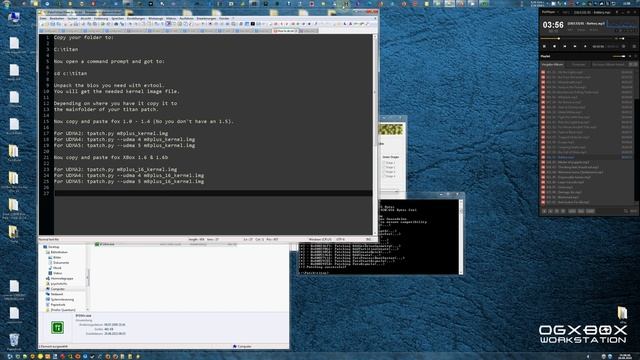This screenshot has width=640, height=360.
Task: Open the Kodierung menu in Notepad++
Action: tap(101, 18)
